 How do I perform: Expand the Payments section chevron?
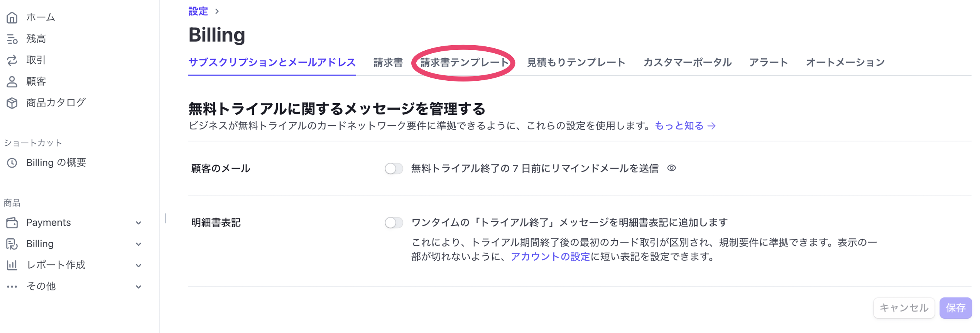[x=139, y=223]
